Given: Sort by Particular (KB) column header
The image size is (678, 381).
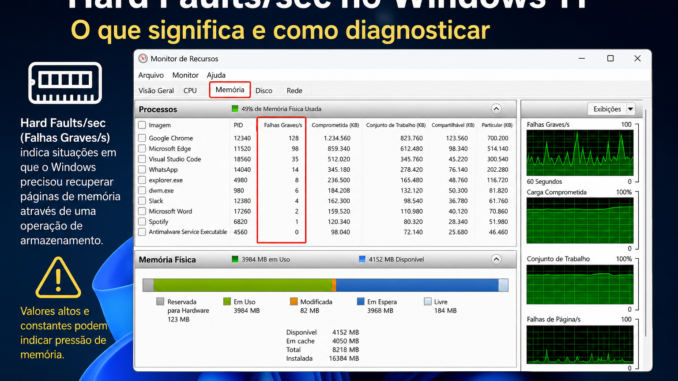Looking at the screenshot, I should [x=497, y=125].
